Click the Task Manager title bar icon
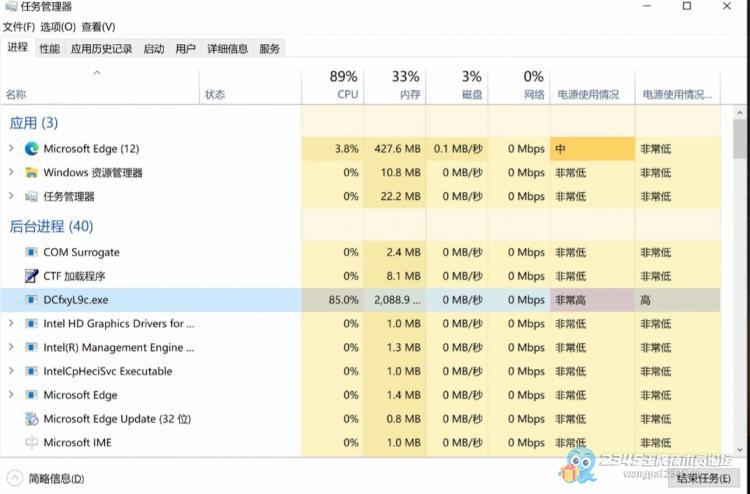Viewport: 750px width, 494px height. pos(11,6)
